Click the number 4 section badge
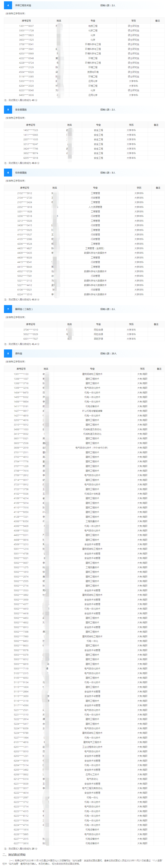Screen dimensions: 166x868 tap(8, 5)
